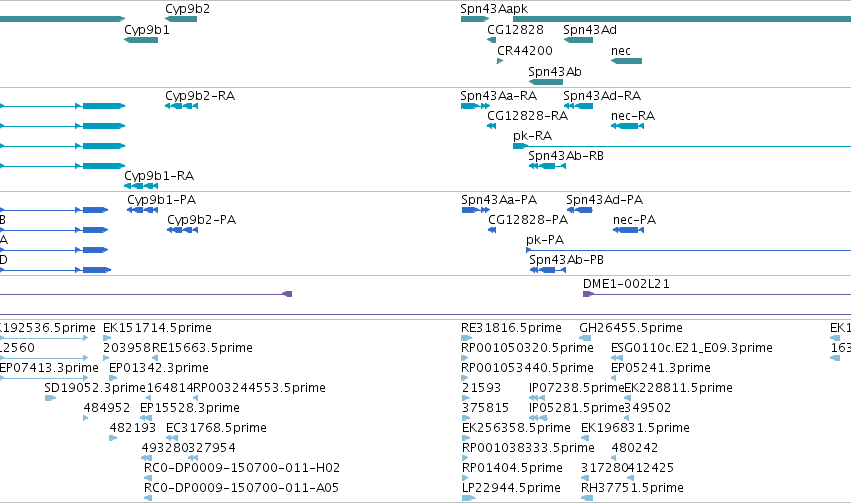Select the EC31768.5prime EST label

coord(217,428)
